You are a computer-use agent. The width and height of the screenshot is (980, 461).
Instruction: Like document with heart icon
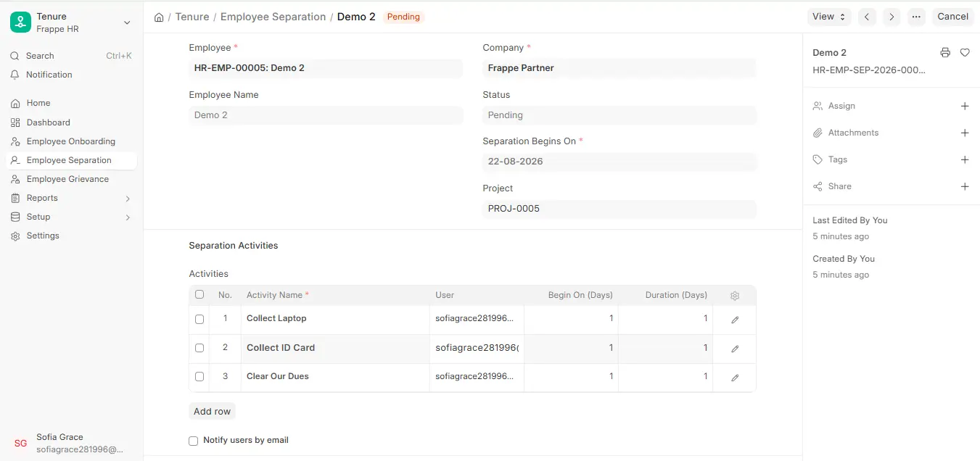tap(965, 52)
